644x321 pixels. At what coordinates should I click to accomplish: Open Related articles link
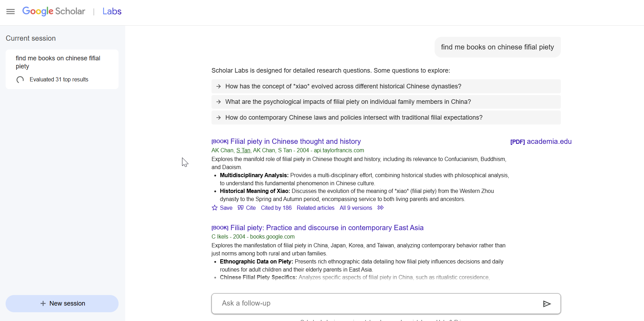[315, 208]
